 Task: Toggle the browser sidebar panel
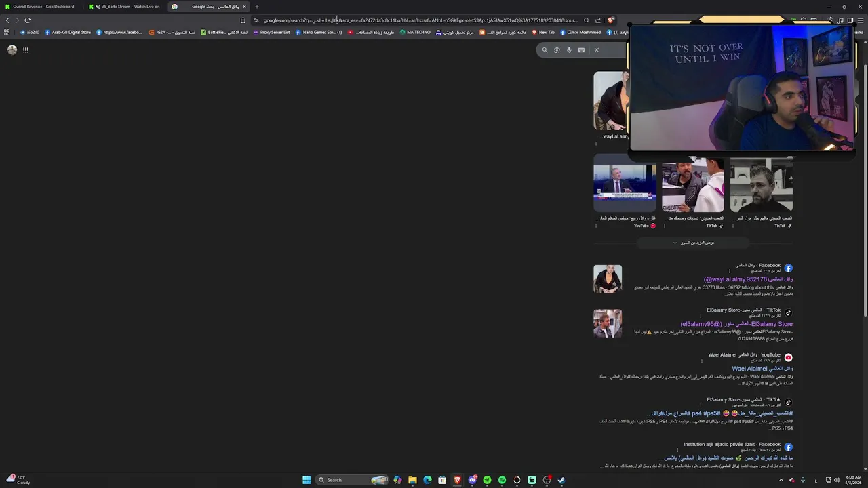(850, 20)
